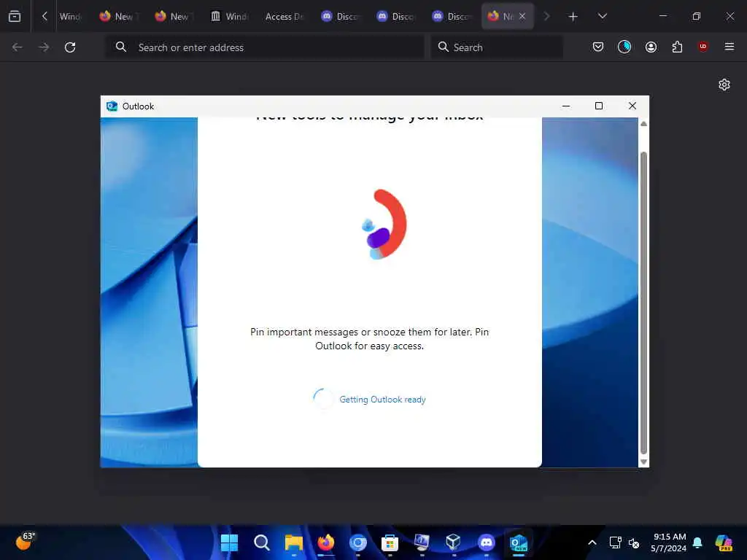Open Copilot preview icon in taskbar
This screenshot has height=560, width=747.
tap(724, 542)
